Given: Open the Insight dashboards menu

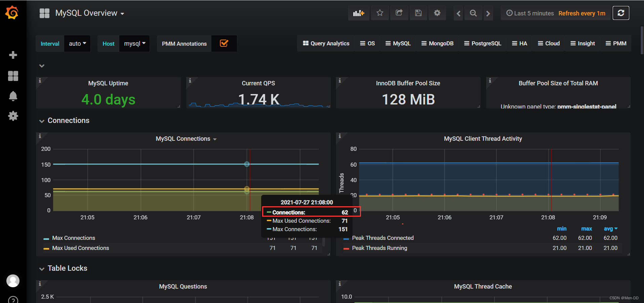Looking at the screenshot, I should 582,43.
